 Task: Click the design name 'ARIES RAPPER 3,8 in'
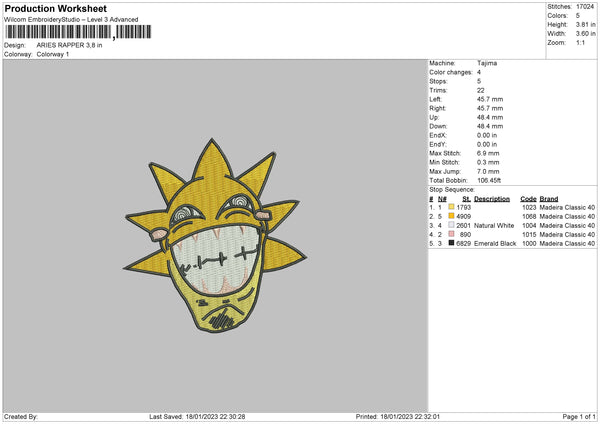point(69,45)
